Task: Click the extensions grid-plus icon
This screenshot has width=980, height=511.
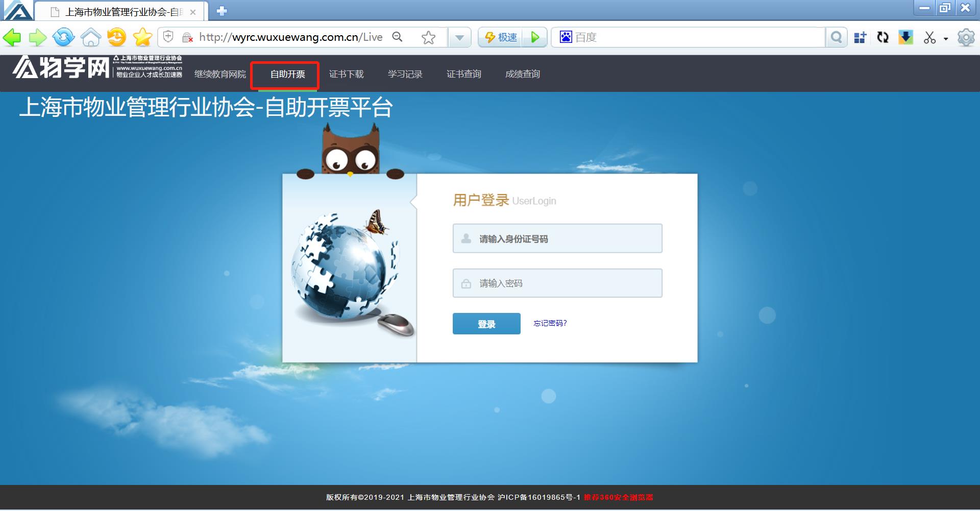Action: pyautogui.click(x=860, y=37)
